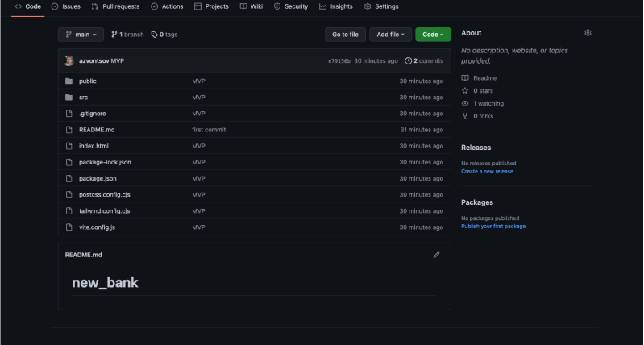Image resolution: width=644 pixels, height=345 pixels.
Task: Click the azvontsov avatar image
Action: (69, 60)
